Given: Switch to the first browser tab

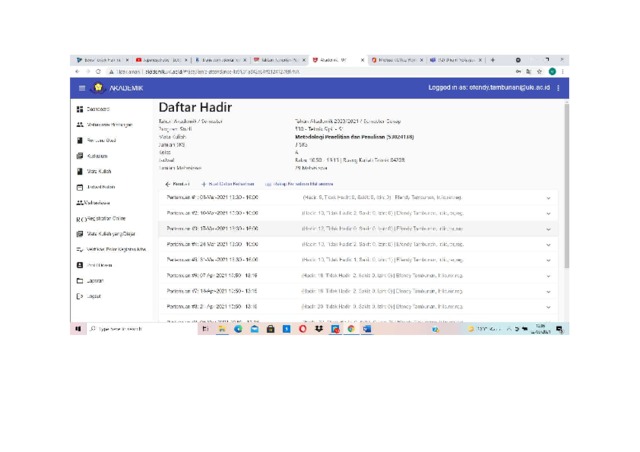Looking at the screenshot, I should [x=100, y=59].
